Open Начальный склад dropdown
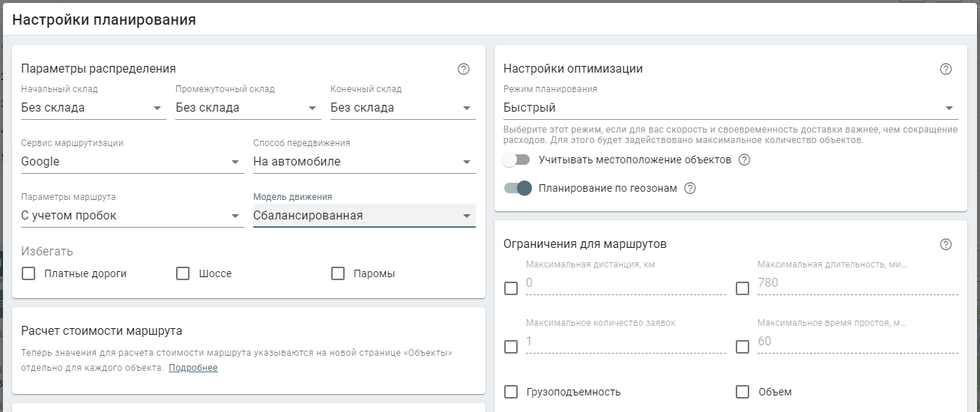The height and width of the screenshot is (412, 980). click(93, 108)
